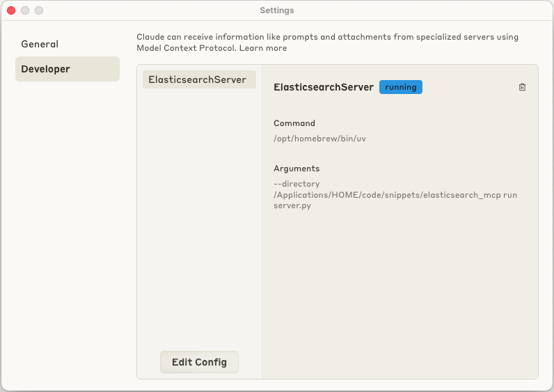
Task: Click the Settings window title
Action: [276, 10]
